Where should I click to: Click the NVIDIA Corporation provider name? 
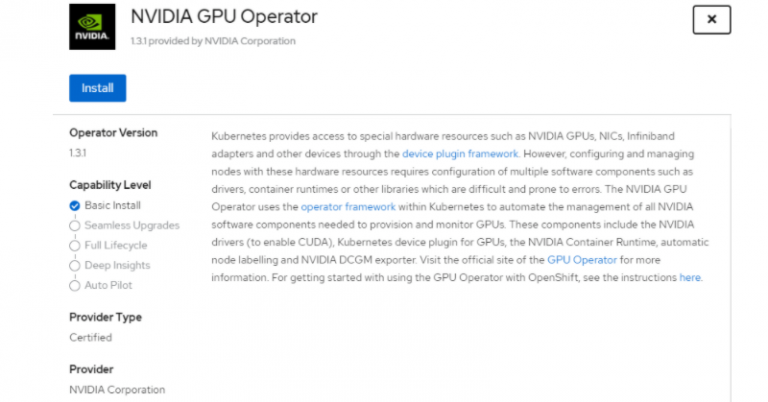click(x=117, y=390)
